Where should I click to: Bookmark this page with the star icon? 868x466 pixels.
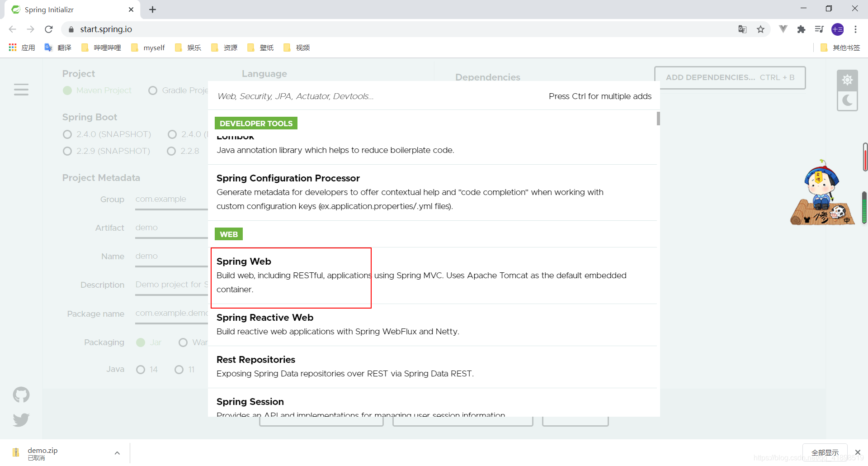click(761, 29)
